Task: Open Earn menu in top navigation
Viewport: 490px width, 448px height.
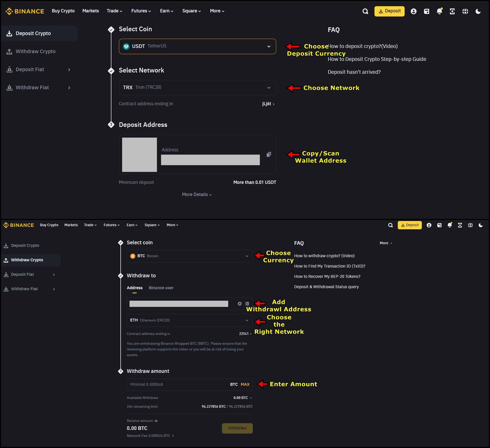Action: click(x=167, y=11)
